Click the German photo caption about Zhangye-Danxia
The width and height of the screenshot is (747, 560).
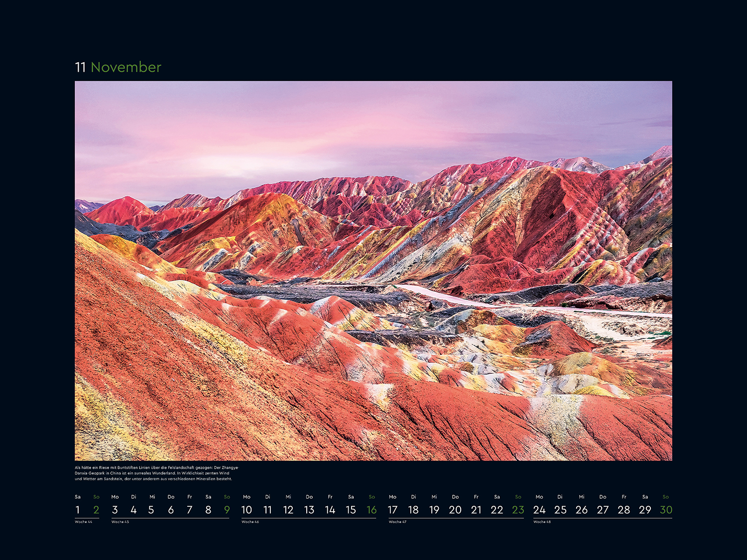[x=156, y=473]
